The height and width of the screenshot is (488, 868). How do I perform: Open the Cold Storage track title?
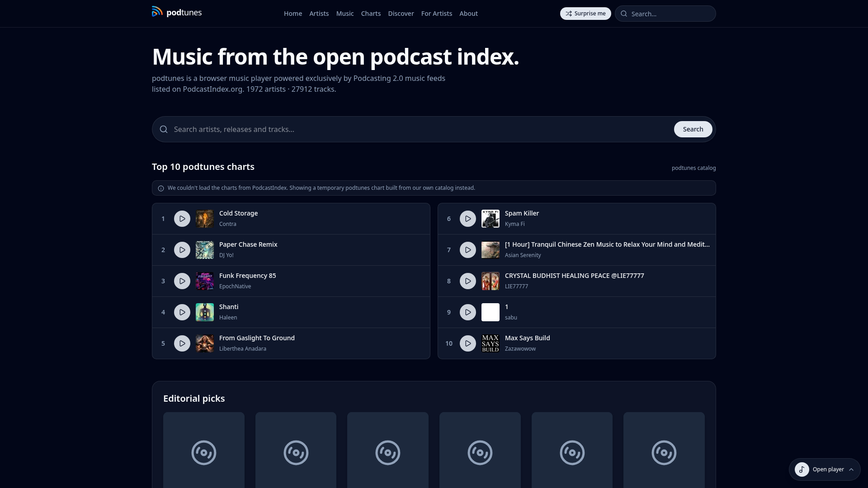(x=238, y=213)
